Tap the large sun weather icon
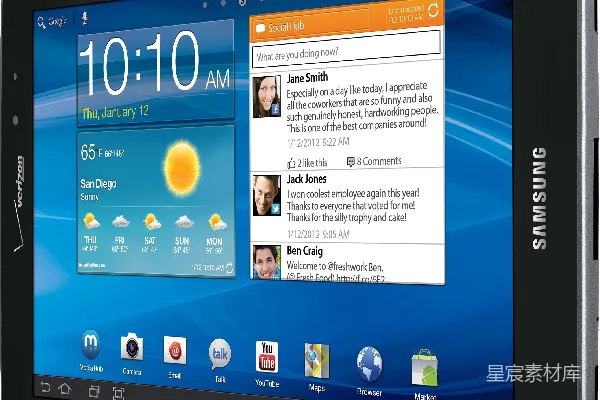Image resolution: width=600 pixels, height=400 pixels. (182, 168)
